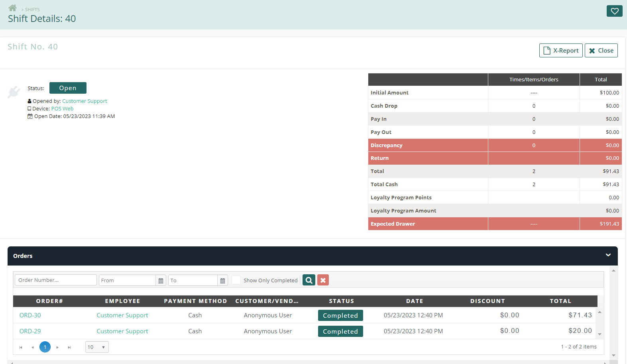
Task: Open the To date calendar picker
Action: pyautogui.click(x=222, y=281)
